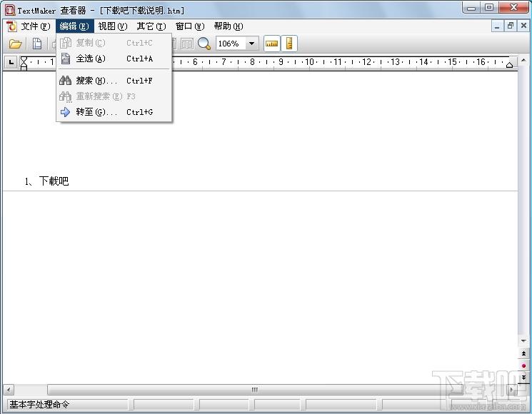Click the status bar text 基本字处理命令
532x414 pixels.
click(x=39, y=404)
